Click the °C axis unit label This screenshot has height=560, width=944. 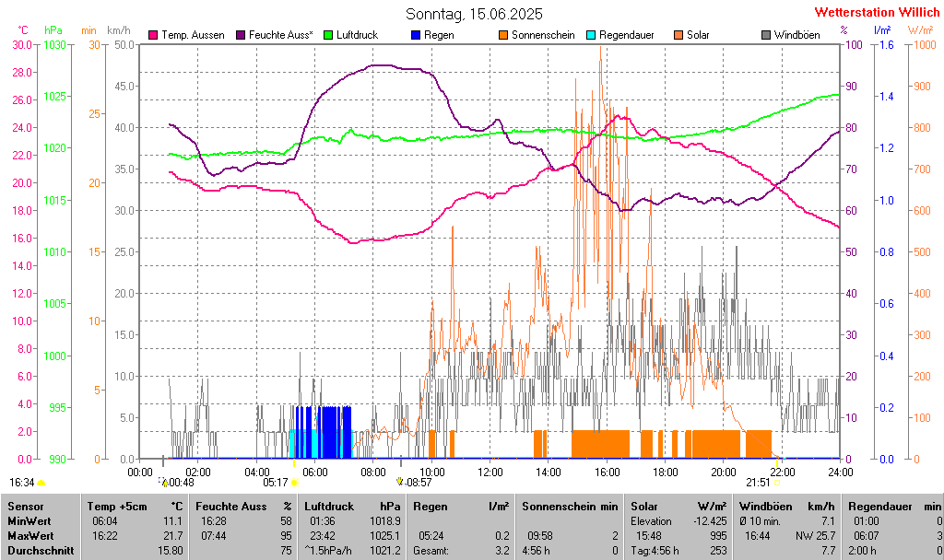[x=23, y=30]
